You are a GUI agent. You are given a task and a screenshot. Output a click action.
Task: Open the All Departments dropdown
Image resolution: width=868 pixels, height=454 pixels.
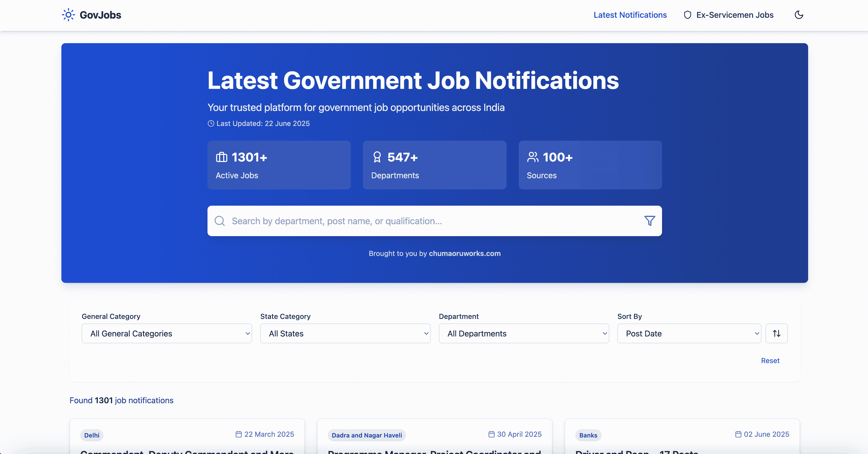pyautogui.click(x=524, y=333)
